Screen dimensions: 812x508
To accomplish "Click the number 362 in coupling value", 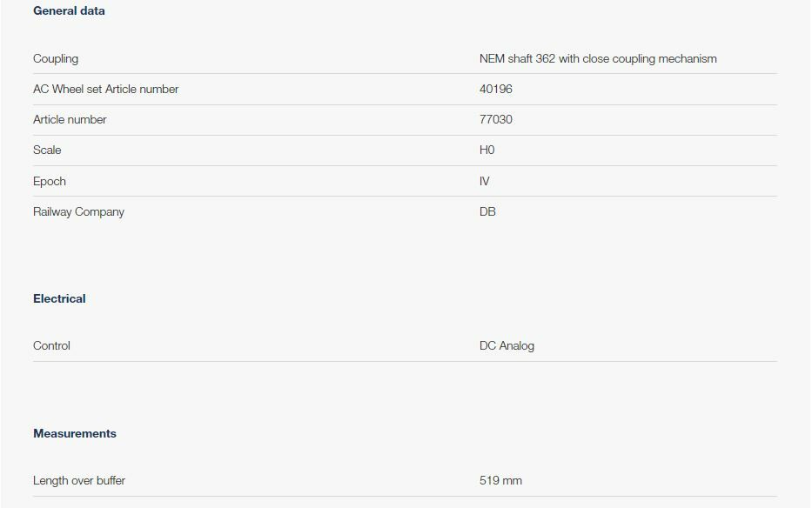I will (546, 59).
